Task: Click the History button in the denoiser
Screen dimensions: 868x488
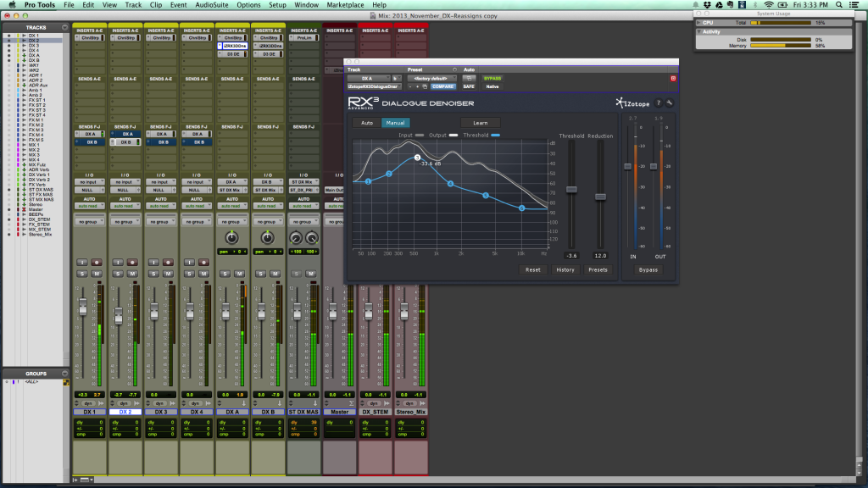Action: click(x=565, y=269)
